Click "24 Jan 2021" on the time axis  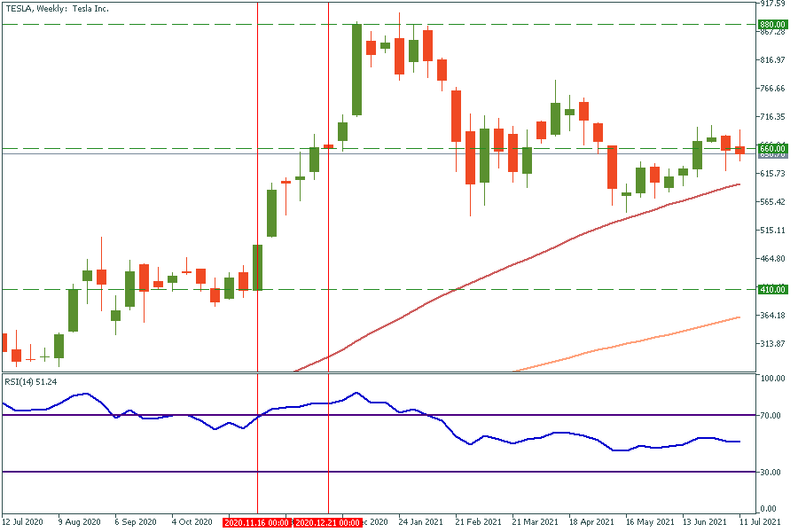tap(419, 523)
